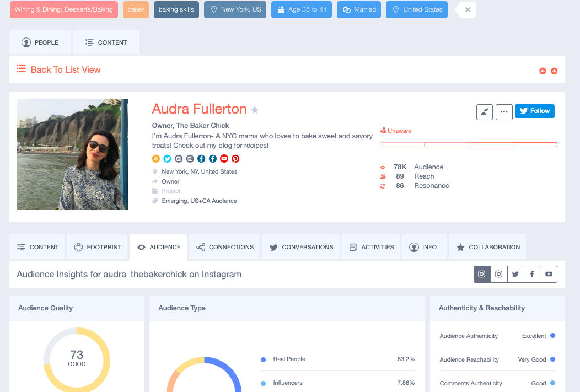Click the light-blue Influencers legend dot

point(264,383)
